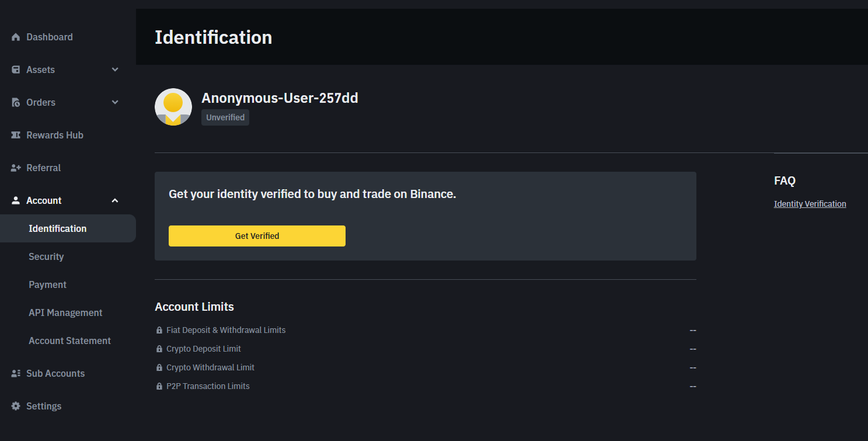This screenshot has width=868, height=441.
Task: Click the Assets wallet icon
Action: click(x=16, y=70)
